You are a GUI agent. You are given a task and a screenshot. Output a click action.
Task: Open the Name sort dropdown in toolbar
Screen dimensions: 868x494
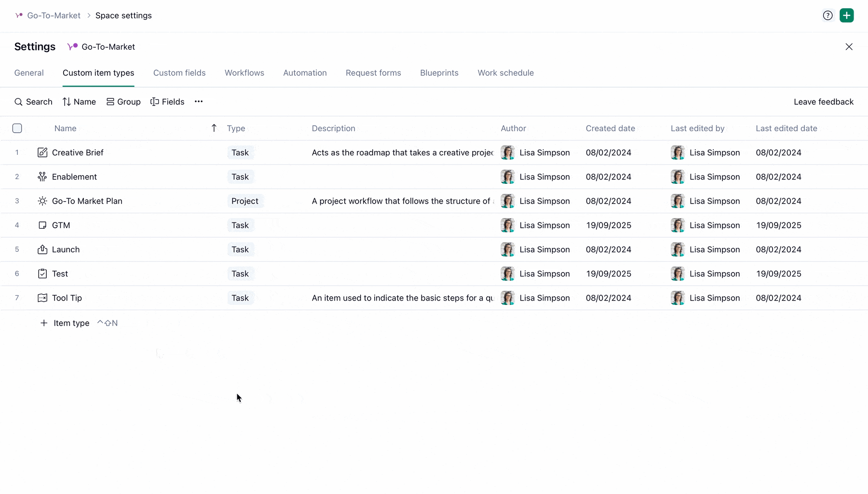(x=79, y=102)
